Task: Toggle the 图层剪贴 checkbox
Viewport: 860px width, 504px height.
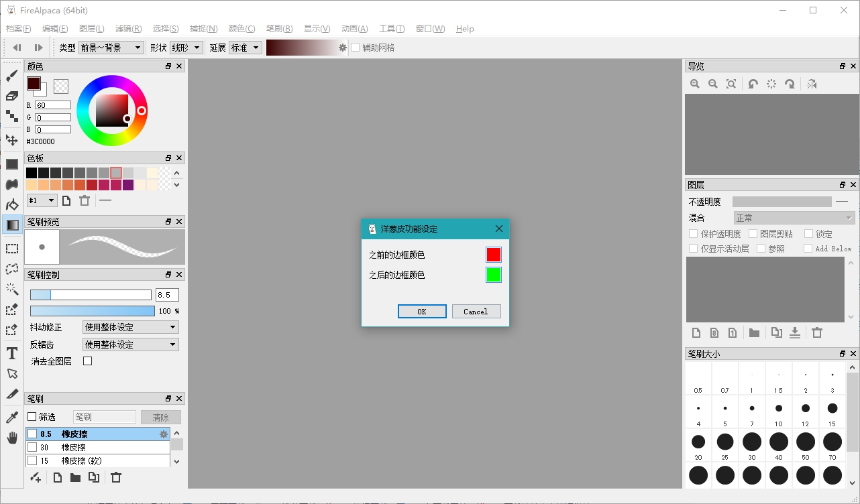Action: coord(753,234)
